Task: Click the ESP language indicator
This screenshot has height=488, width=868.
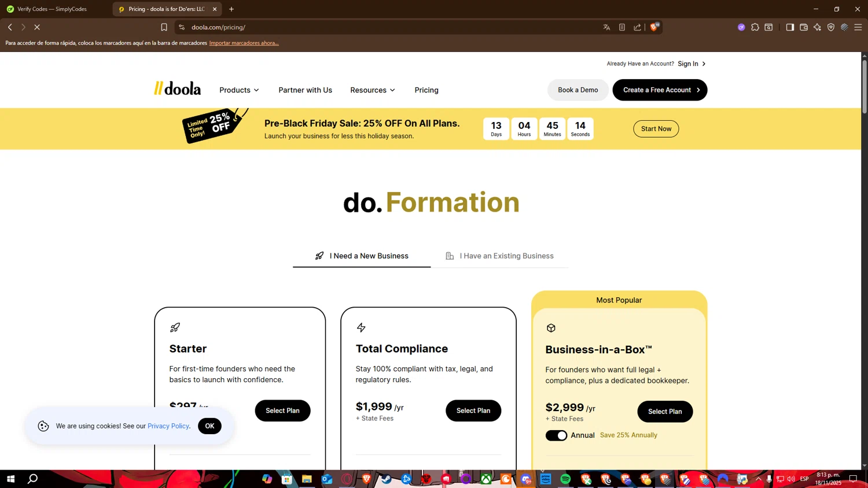Action: pos(804,479)
